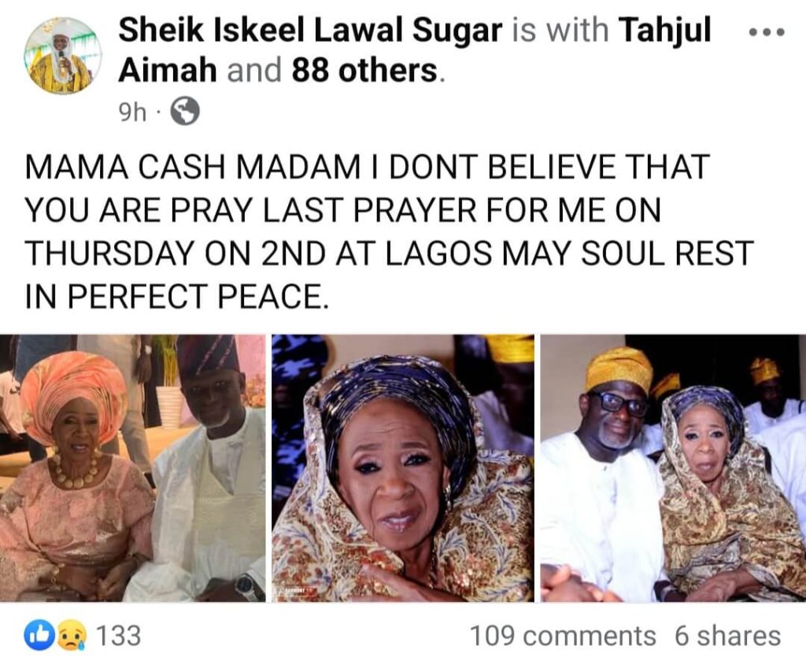Click the caption line IN PERFECT PEACE
This screenshot has width=806, height=672.
(x=176, y=297)
